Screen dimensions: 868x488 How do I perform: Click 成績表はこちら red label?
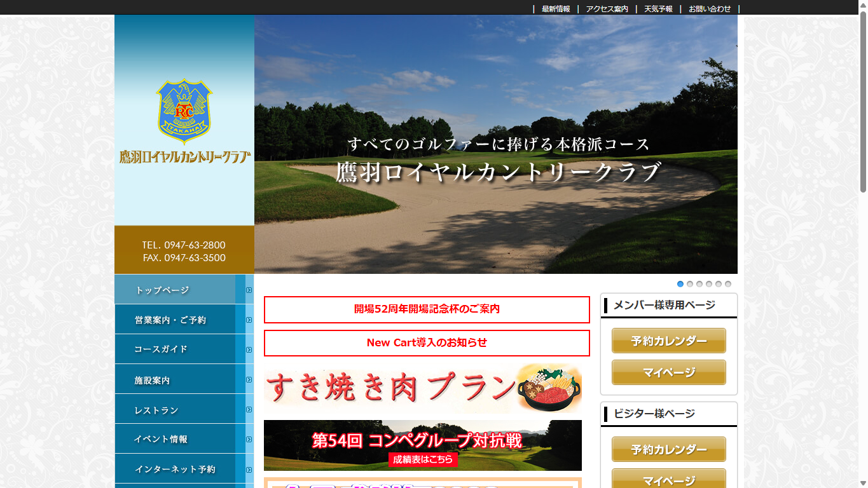pos(423,459)
